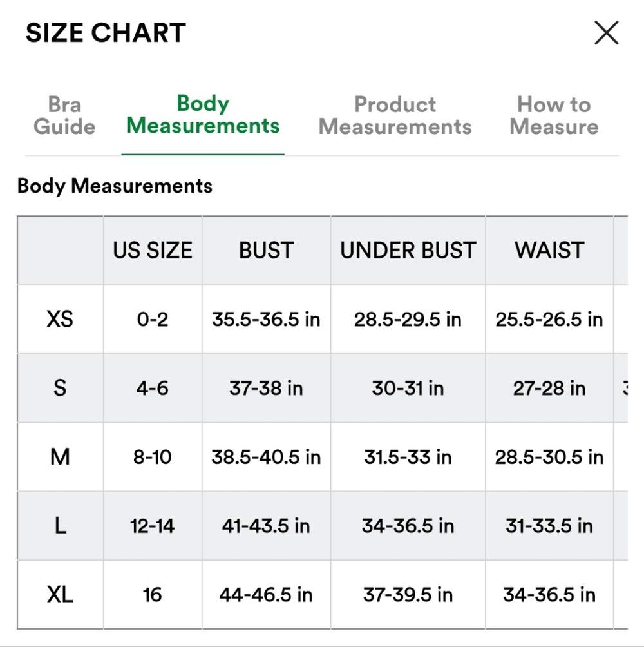Select the L size row label

pyautogui.click(x=60, y=526)
